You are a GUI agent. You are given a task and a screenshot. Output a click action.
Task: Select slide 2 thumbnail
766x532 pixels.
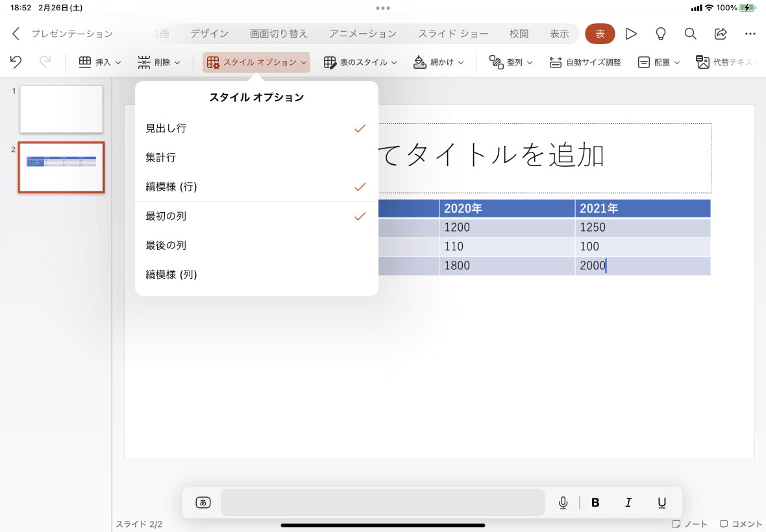click(x=61, y=167)
